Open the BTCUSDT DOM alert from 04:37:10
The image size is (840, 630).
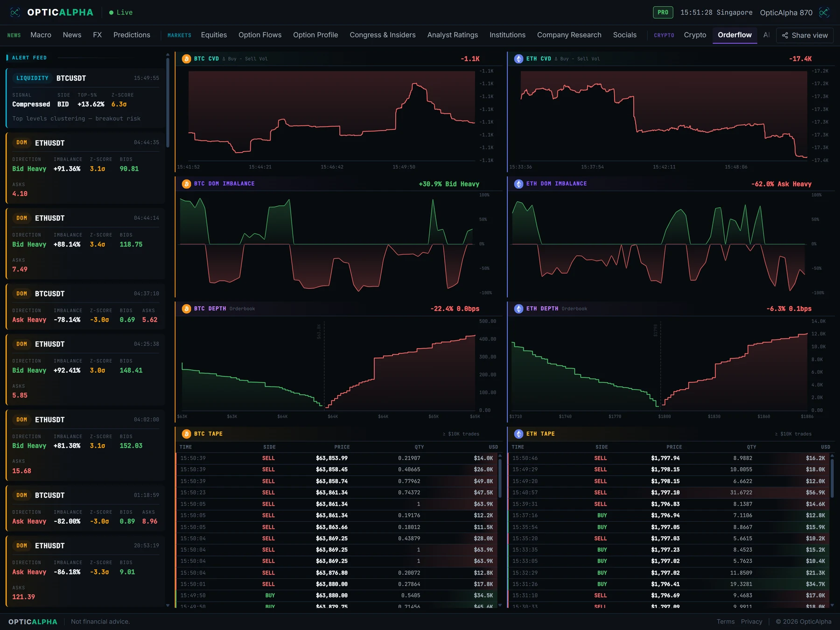tap(85, 307)
